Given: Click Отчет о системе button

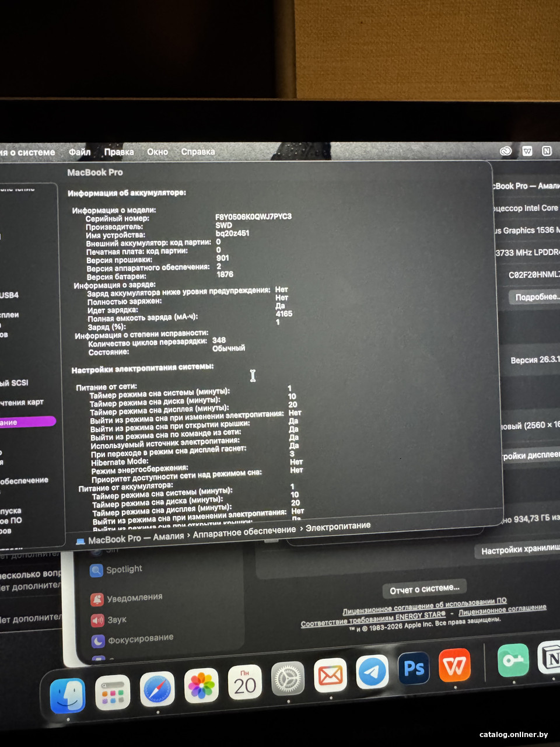Looking at the screenshot, I should [425, 590].
